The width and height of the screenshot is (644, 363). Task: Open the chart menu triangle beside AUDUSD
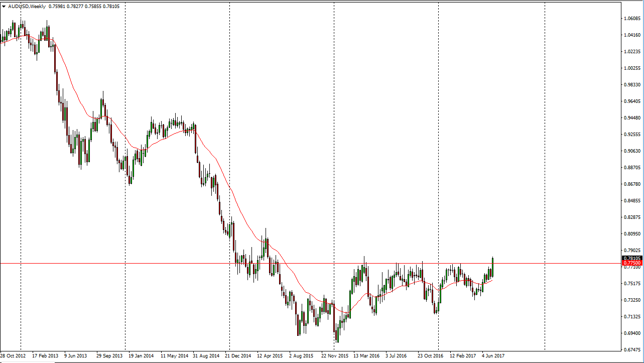pos(4,7)
